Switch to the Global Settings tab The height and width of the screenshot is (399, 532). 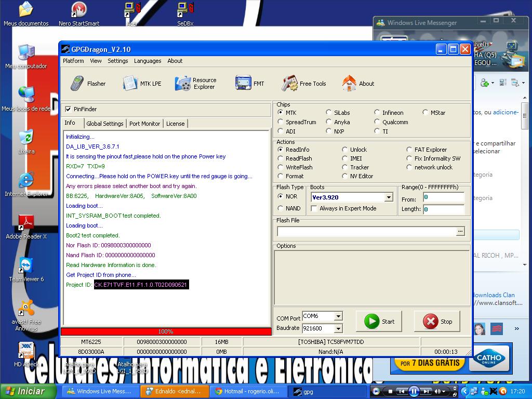(x=105, y=124)
